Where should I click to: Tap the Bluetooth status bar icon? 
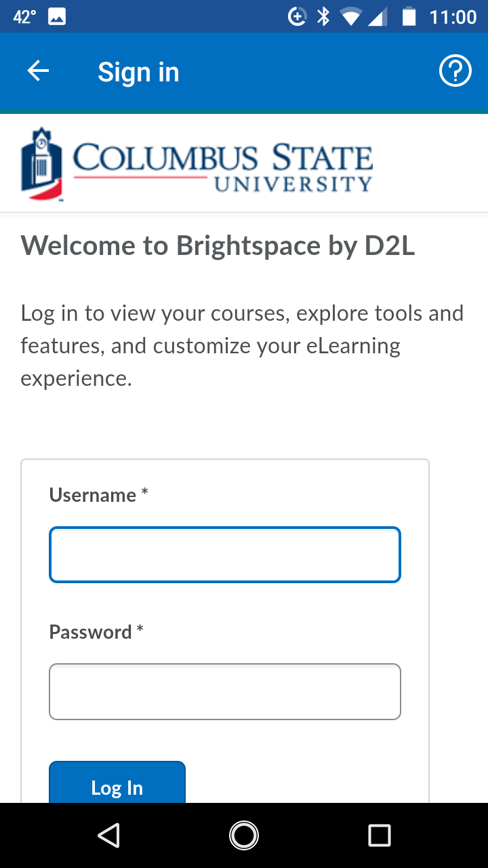click(323, 16)
